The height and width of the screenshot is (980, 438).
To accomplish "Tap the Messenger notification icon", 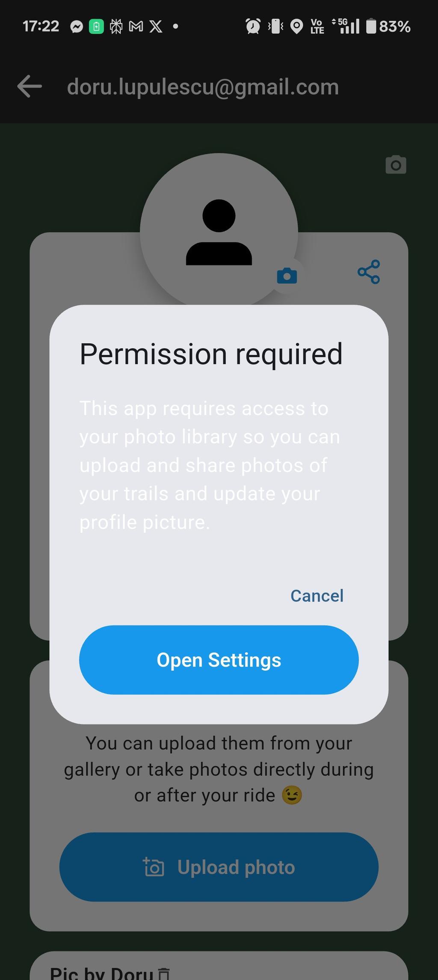I will (x=77, y=27).
